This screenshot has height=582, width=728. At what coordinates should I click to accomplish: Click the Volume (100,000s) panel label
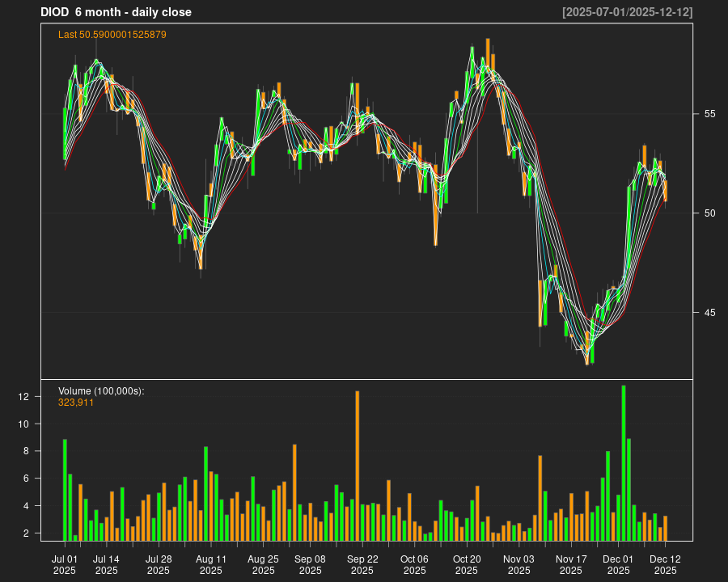(101, 391)
